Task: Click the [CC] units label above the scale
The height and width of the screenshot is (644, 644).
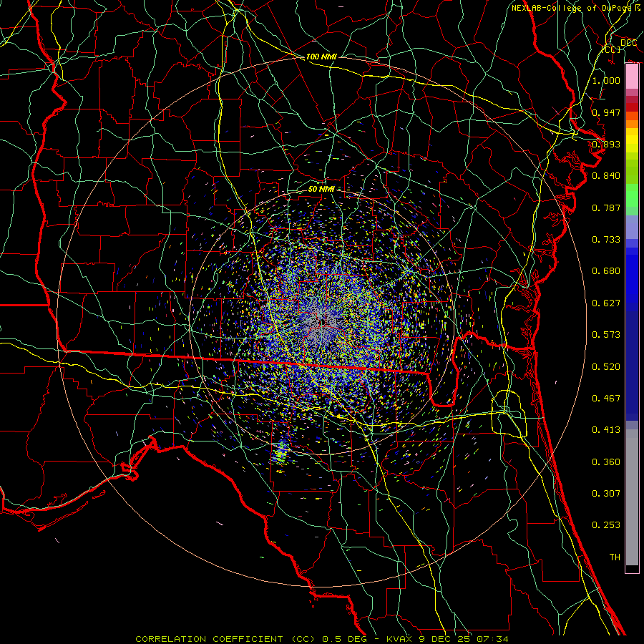Action: tap(611, 49)
